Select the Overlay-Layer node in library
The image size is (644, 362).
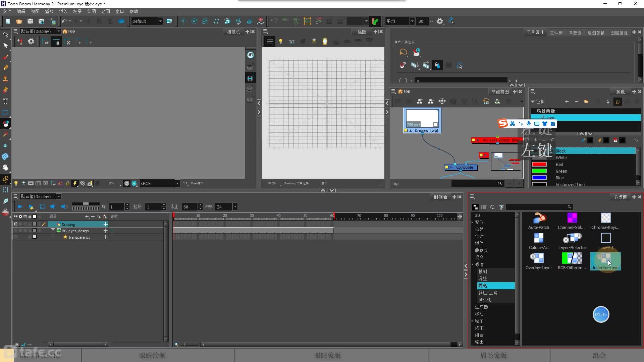click(539, 261)
